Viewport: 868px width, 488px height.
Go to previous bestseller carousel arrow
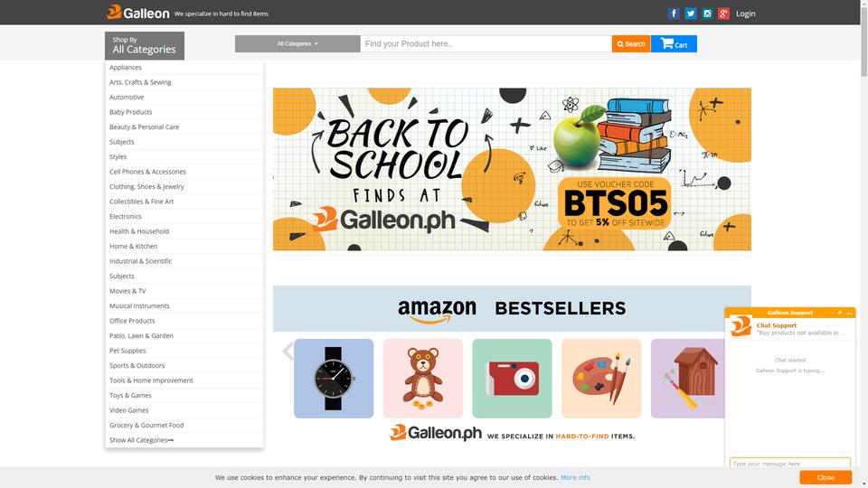coord(288,351)
